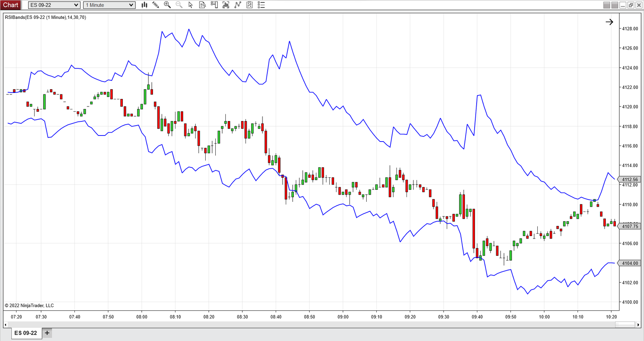This screenshot has height=341, width=644.
Task: Click the zoom out magnifier icon
Action: (x=179, y=5)
